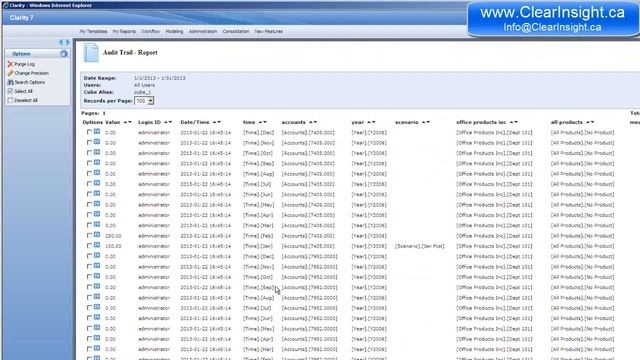Expand sidebar with the right arrow icon
This screenshot has height=360, width=640.
68,42
